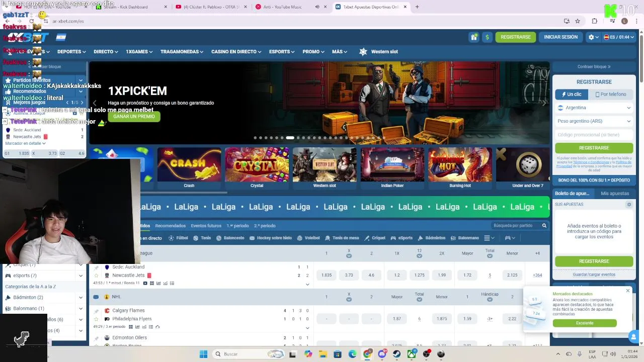Screen dimensions: 644x362
Task: Filter by Tenis de mesa icon
Action: coord(342,238)
